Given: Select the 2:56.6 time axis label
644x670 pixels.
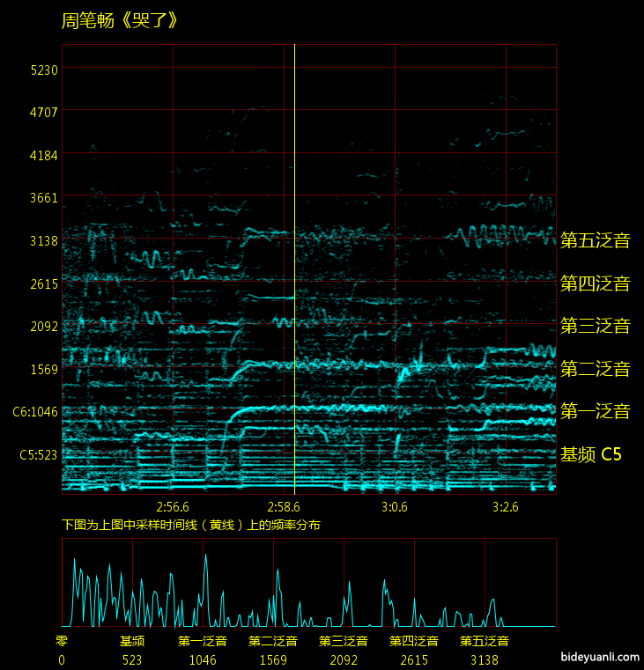Looking at the screenshot, I should pyautogui.click(x=173, y=507).
